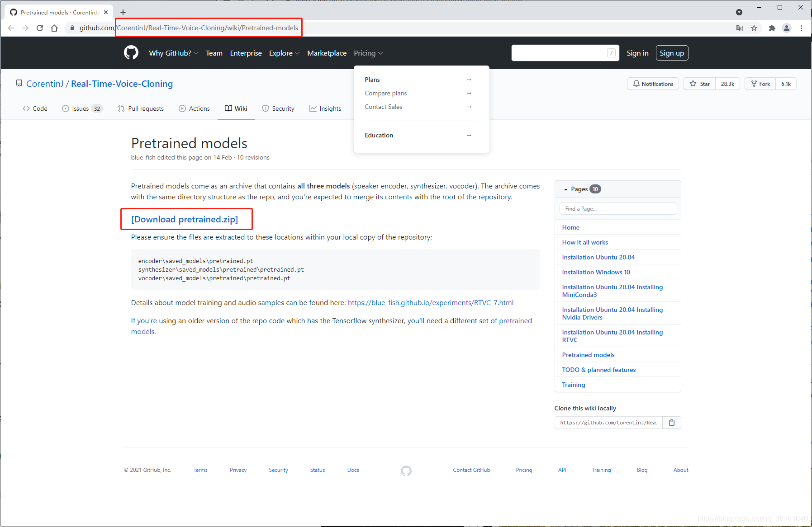The height and width of the screenshot is (527, 812).
Task: Click the lock icon in the address bar
Action: 72,28
